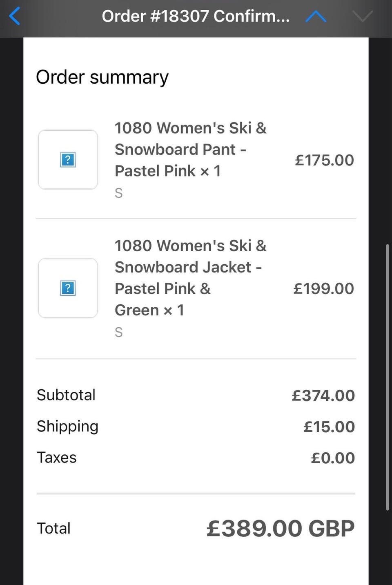Screen dimensions: 392x585
Task: Go to next message with down chevron
Action: 362,17
